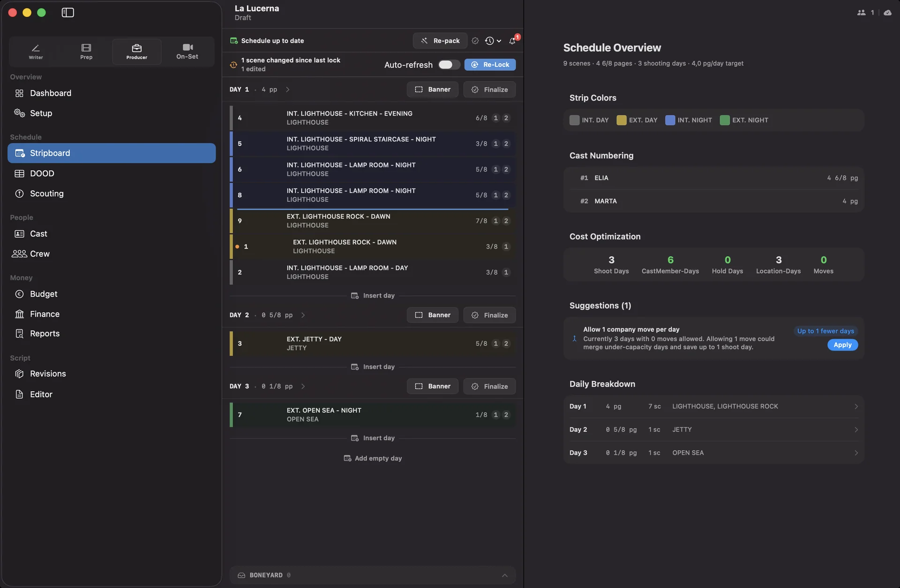Viewport: 900px width, 588px height.
Task: Click the Re-pack button
Action: (440, 41)
